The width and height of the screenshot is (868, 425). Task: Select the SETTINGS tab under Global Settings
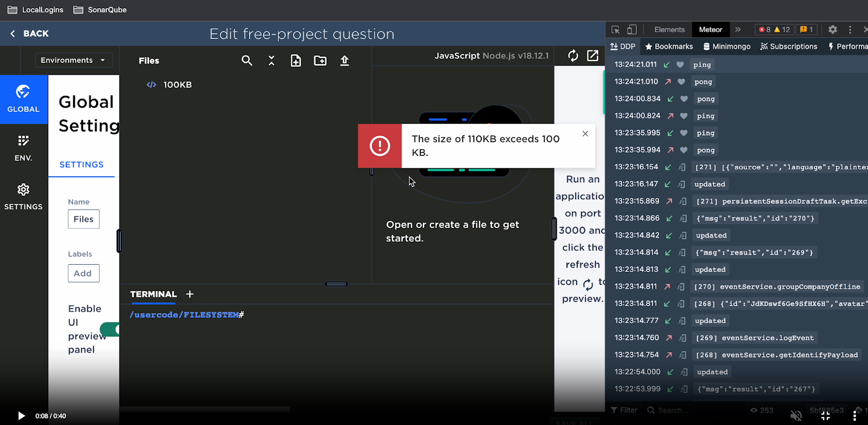click(x=81, y=164)
